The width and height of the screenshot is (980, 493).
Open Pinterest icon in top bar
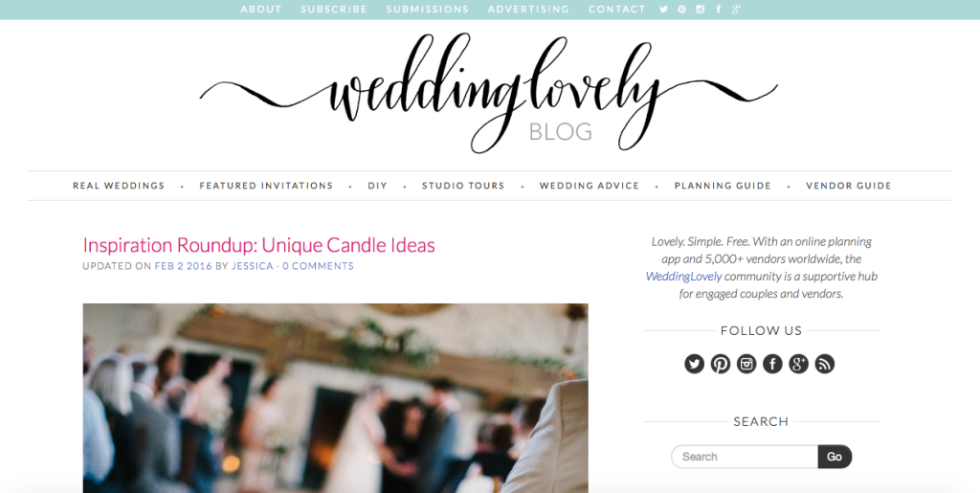click(681, 10)
